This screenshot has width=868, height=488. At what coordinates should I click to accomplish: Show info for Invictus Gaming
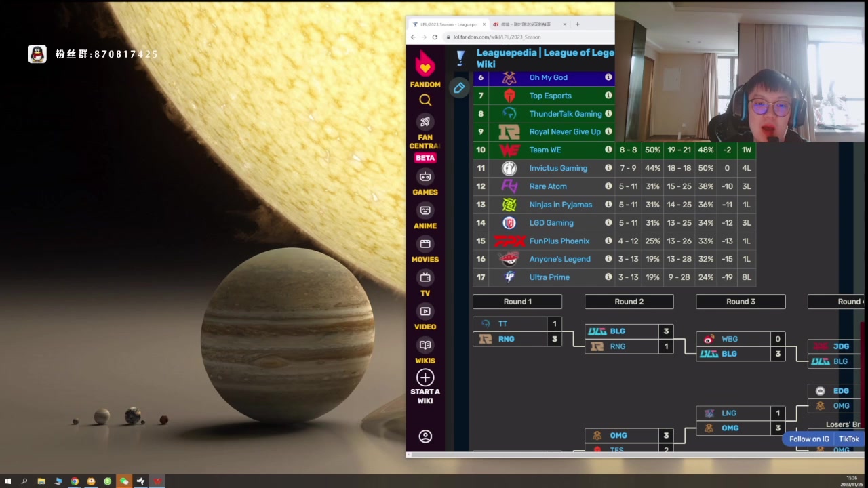(608, 168)
